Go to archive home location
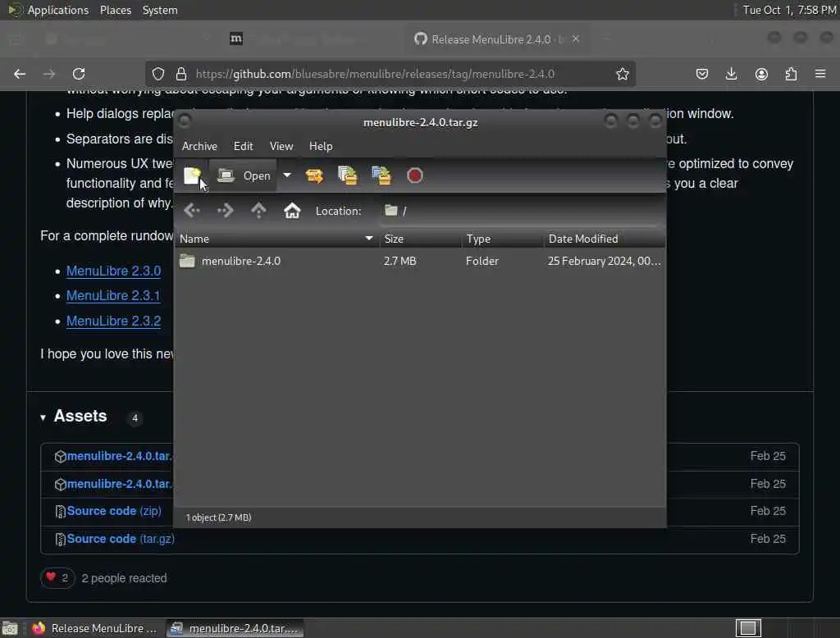Screen dimensions: 840x638 [x=292, y=211]
